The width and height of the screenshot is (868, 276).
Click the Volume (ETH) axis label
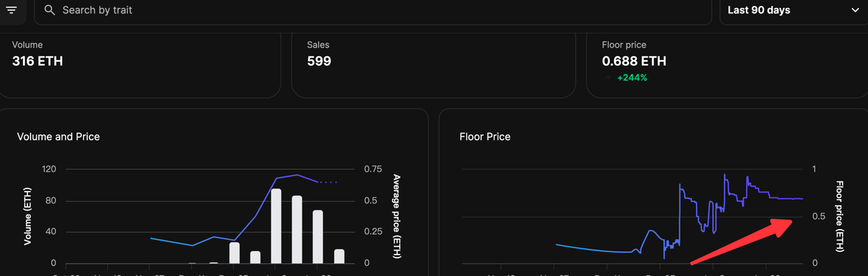[27, 216]
